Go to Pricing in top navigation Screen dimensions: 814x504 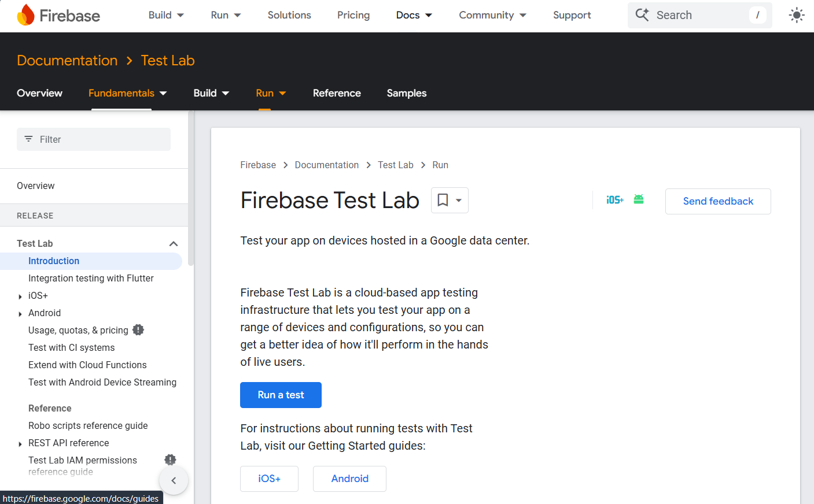pyautogui.click(x=353, y=15)
